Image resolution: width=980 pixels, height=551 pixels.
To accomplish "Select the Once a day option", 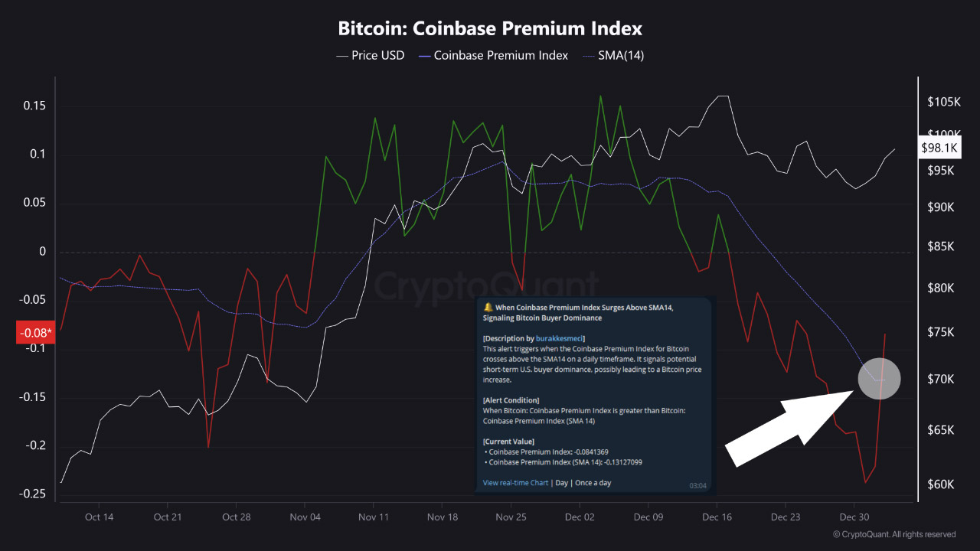I will [593, 483].
